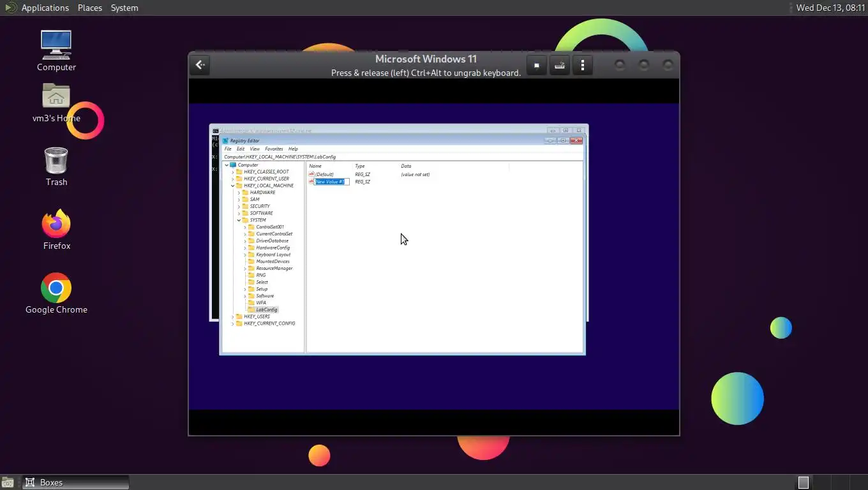Select the Keyboard Layout key
Image resolution: width=868 pixels, height=490 pixels.
pos(273,255)
